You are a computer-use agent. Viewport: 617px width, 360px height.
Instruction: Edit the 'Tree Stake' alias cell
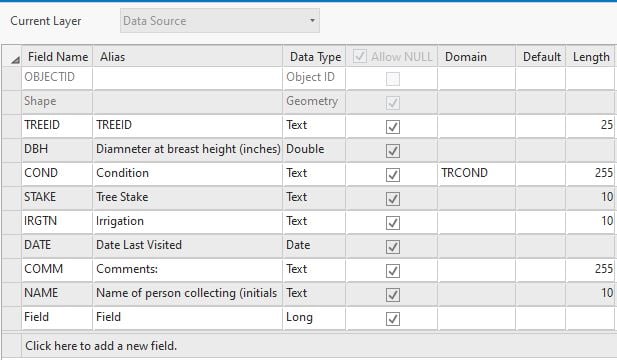tap(188, 198)
